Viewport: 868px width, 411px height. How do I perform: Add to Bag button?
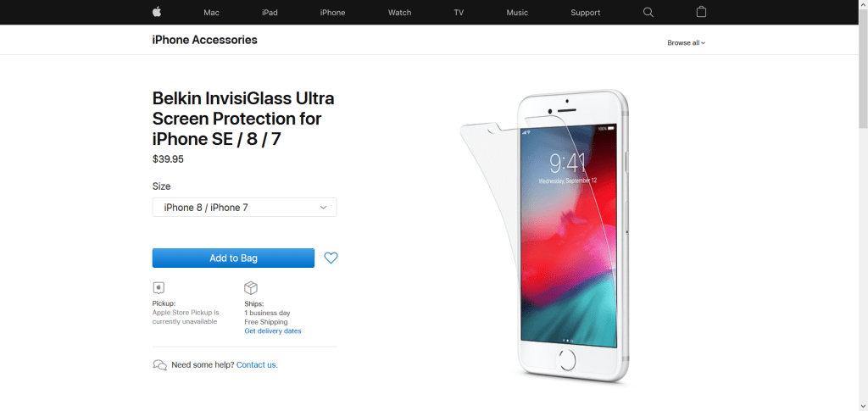click(233, 258)
